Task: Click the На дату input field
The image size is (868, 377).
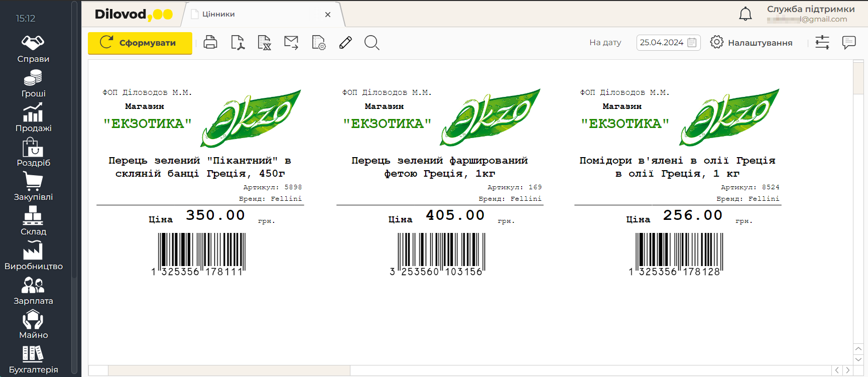Action: coord(661,43)
